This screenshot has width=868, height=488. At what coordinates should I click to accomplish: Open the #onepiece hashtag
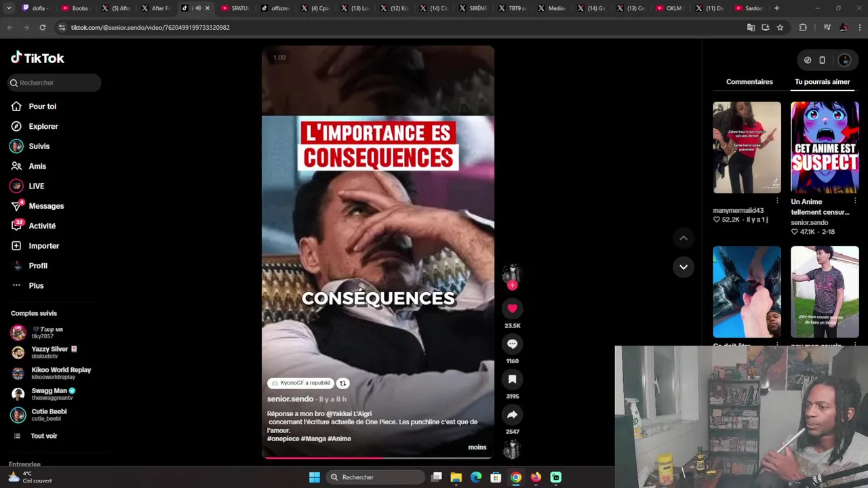click(283, 439)
